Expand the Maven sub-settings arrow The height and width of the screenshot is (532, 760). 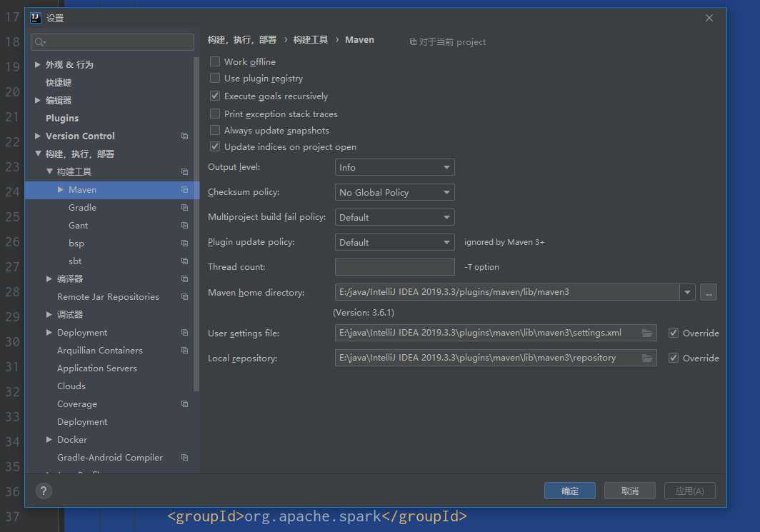(61, 189)
